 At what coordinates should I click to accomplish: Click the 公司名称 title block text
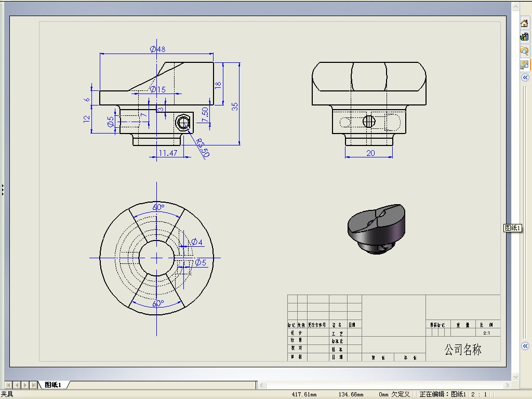pos(463,349)
